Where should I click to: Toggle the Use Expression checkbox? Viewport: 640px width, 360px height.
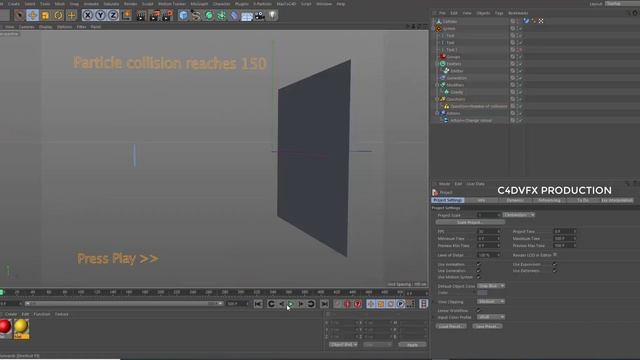554,264
